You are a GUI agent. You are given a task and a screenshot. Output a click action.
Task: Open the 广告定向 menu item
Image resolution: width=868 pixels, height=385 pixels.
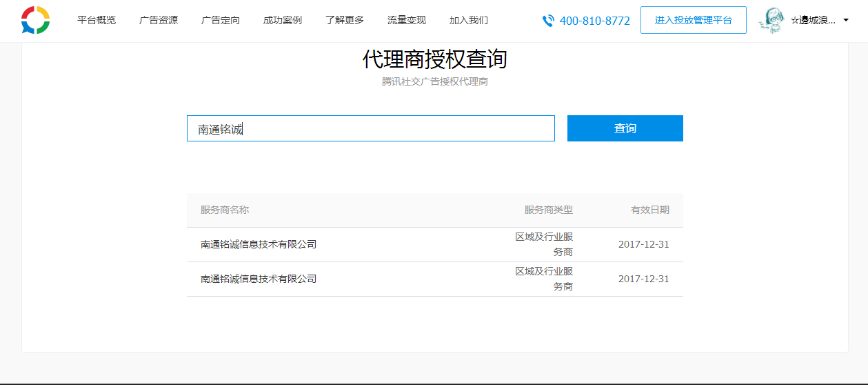[221, 20]
